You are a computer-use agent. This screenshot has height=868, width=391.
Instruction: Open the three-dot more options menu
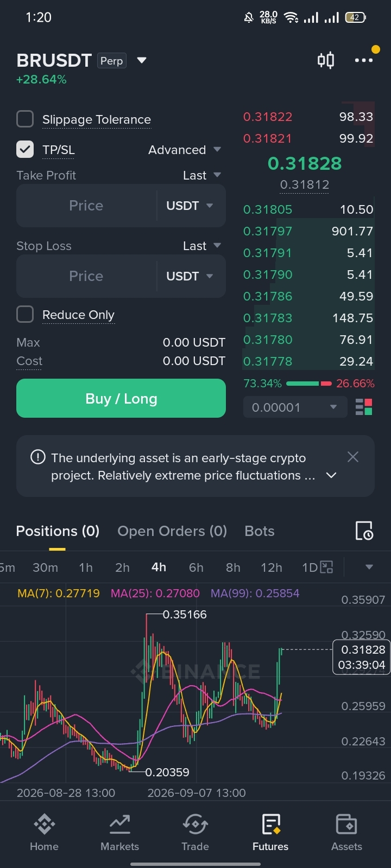364,60
